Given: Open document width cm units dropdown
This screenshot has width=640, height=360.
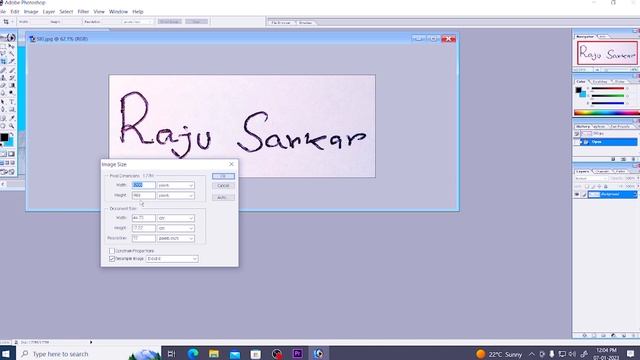Looking at the screenshot, I should 176,218.
